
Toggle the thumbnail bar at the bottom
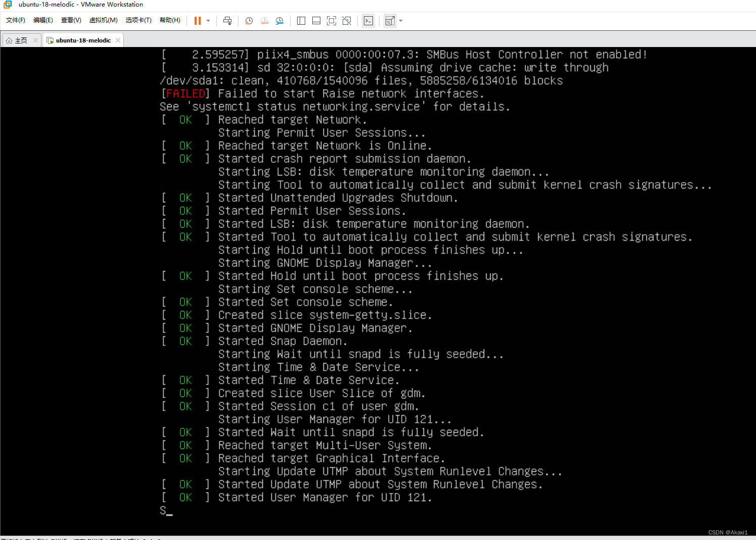tap(316, 21)
